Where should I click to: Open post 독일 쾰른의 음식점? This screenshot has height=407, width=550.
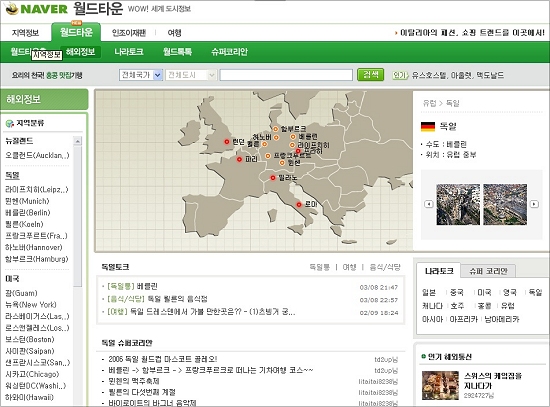pyautogui.click(x=177, y=299)
